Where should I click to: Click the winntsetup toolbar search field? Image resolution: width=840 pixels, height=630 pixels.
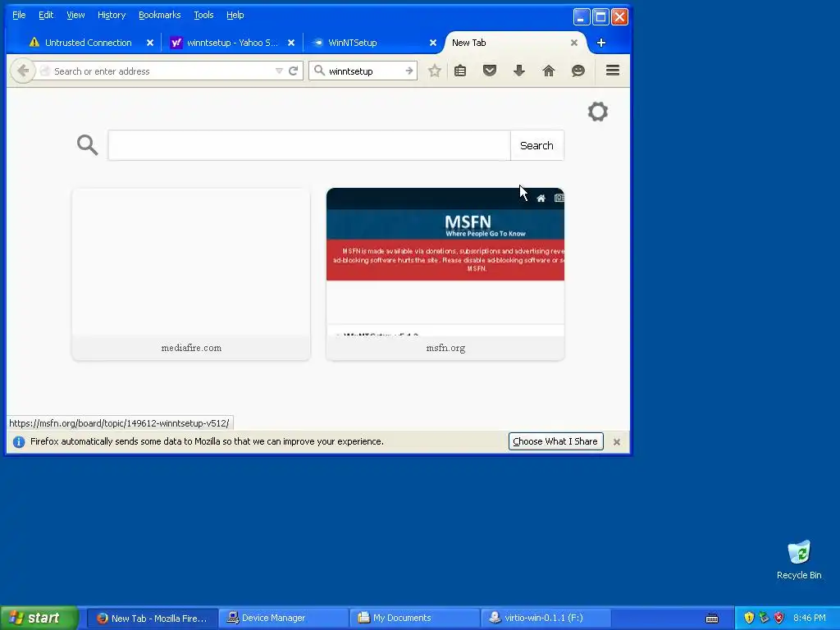(x=364, y=71)
